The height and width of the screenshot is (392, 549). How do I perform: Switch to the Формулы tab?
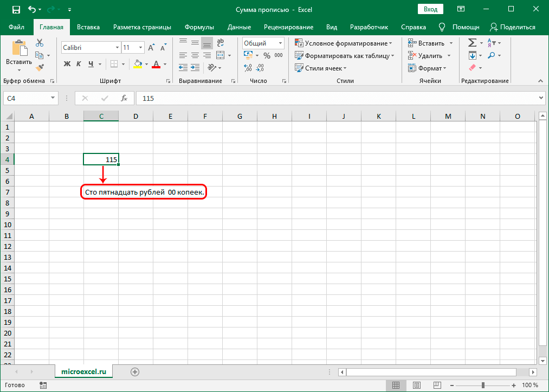pyautogui.click(x=199, y=27)
